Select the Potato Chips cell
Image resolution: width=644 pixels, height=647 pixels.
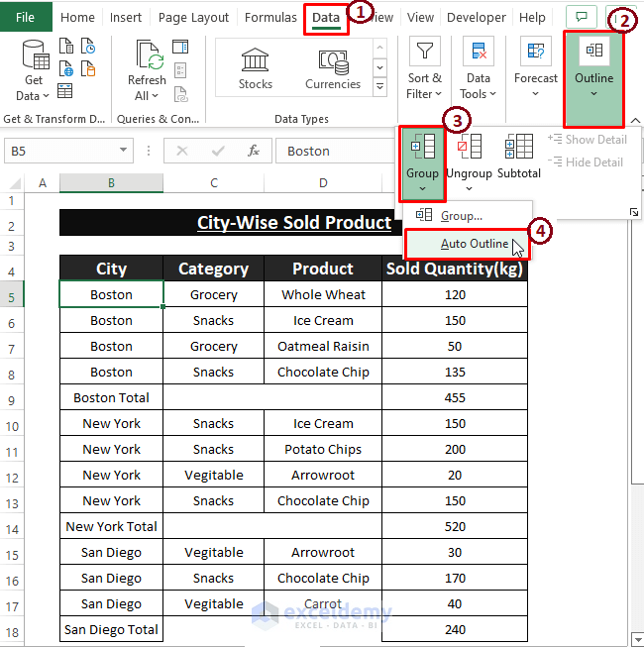pyautogui.click(x=323, y=449)
